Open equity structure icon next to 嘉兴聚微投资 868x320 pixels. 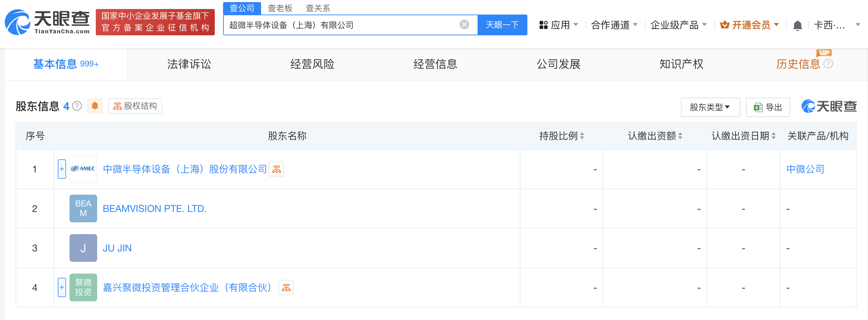pos(286,288)
